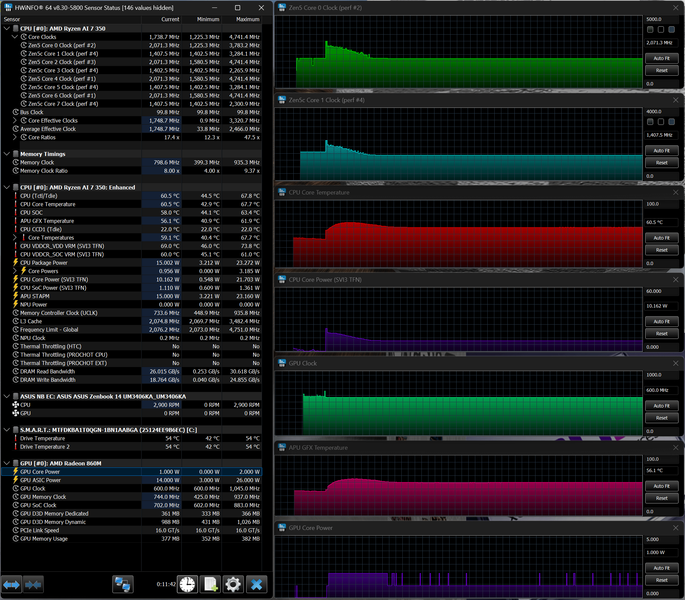Viewport: 685px width, 600px height.
Task: Click lightning icon beside GPU Core Power
Action: (x=16, y=472)
